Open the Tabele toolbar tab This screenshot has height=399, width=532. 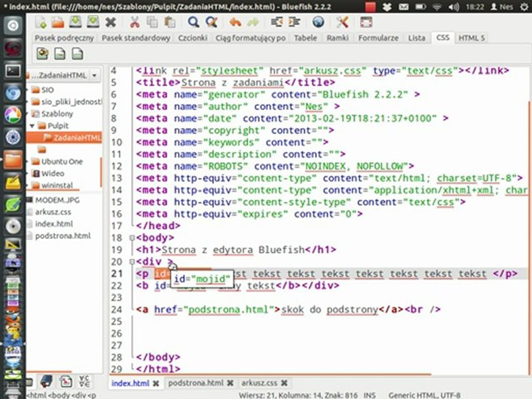tap(306, 38)
